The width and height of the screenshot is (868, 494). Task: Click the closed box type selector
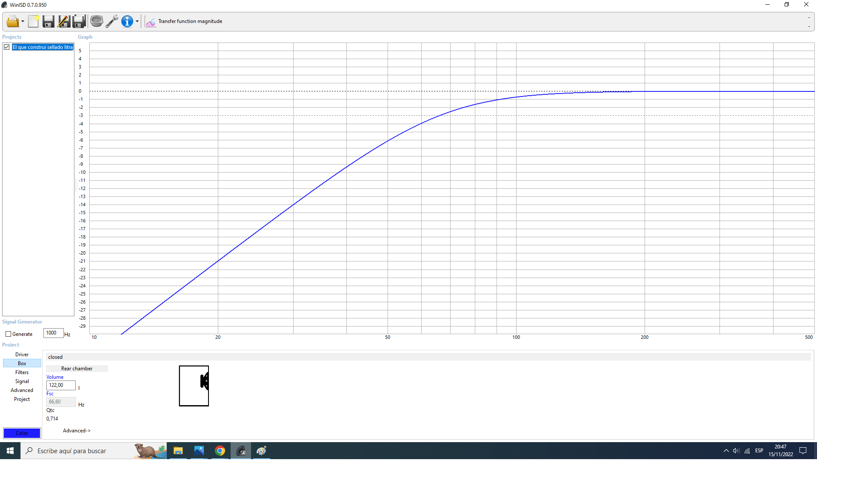coord(428,357)
